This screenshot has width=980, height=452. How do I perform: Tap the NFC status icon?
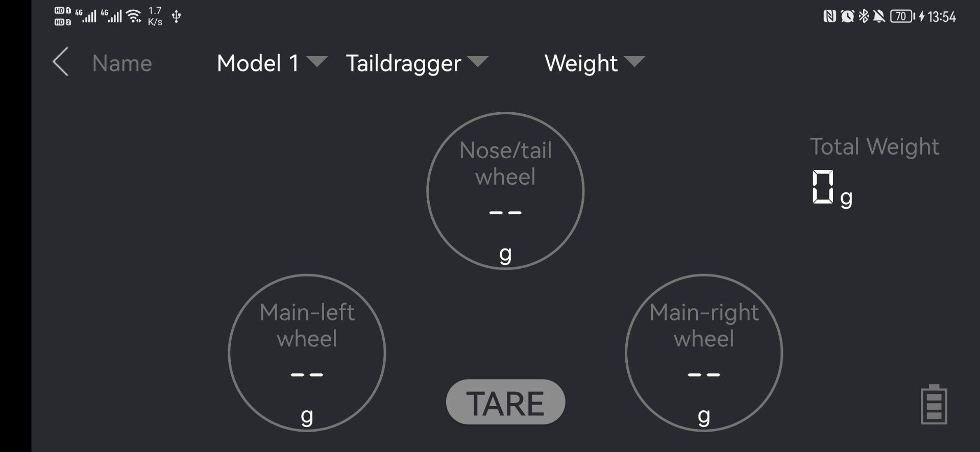[x=829, y=16]
